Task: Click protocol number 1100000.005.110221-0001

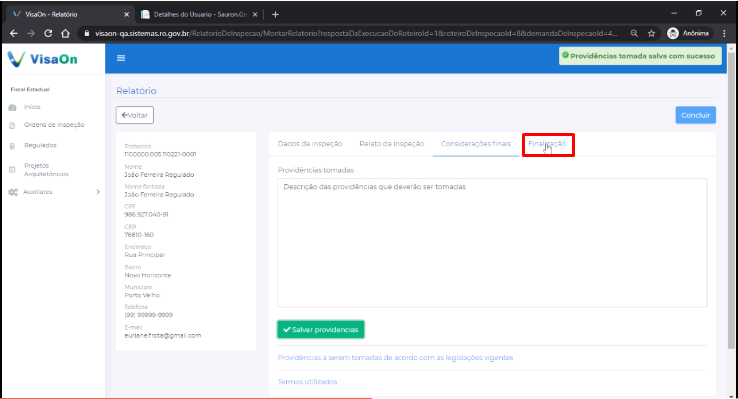Action: pos(160,154)
